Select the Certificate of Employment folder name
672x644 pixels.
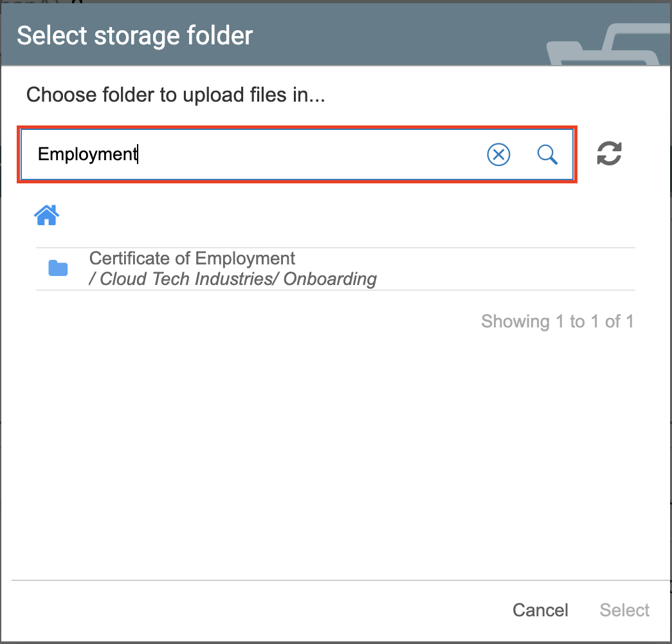pyautogui.click(x=192, y=259)
